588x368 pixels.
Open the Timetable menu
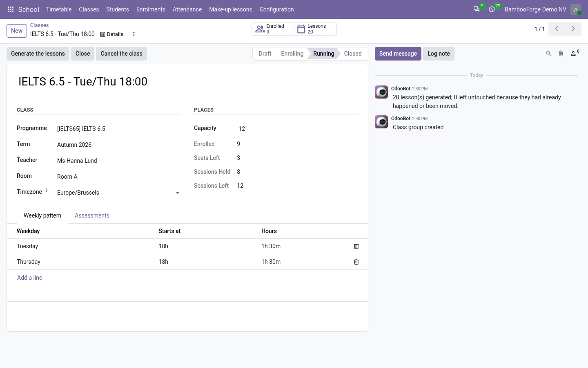tap(59, 9)
